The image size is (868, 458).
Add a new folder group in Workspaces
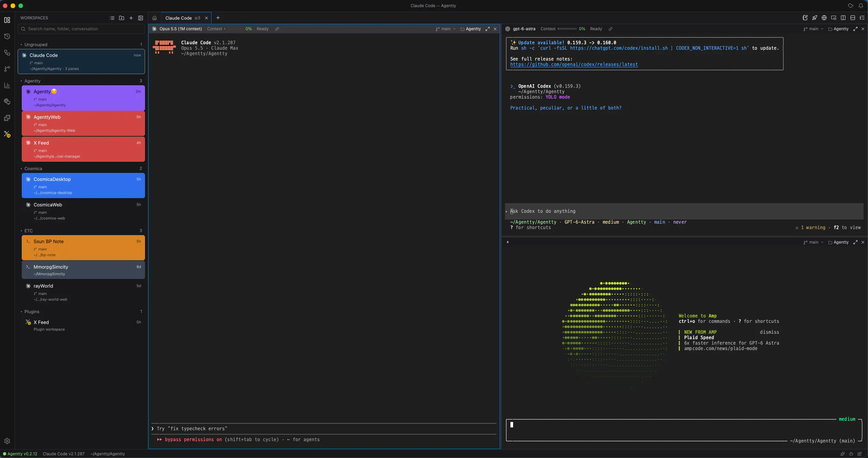point(122,18)
